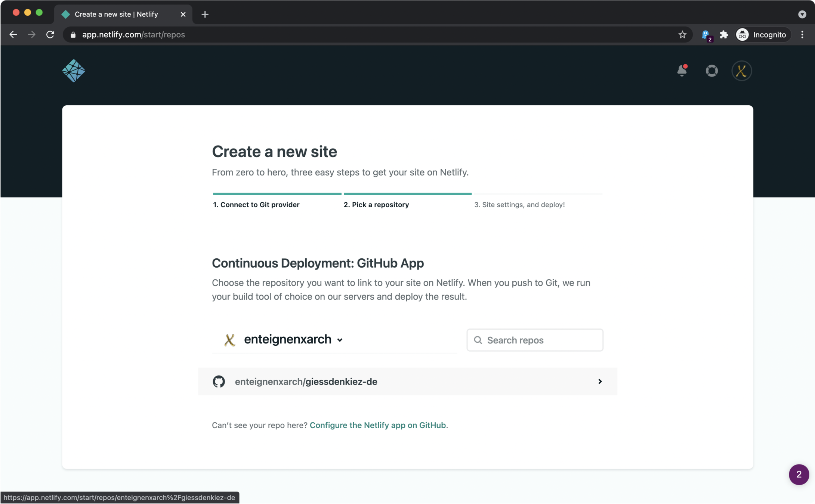Click the Netlify logo in the header
The image size is (815, 504).
click(74, 71)
